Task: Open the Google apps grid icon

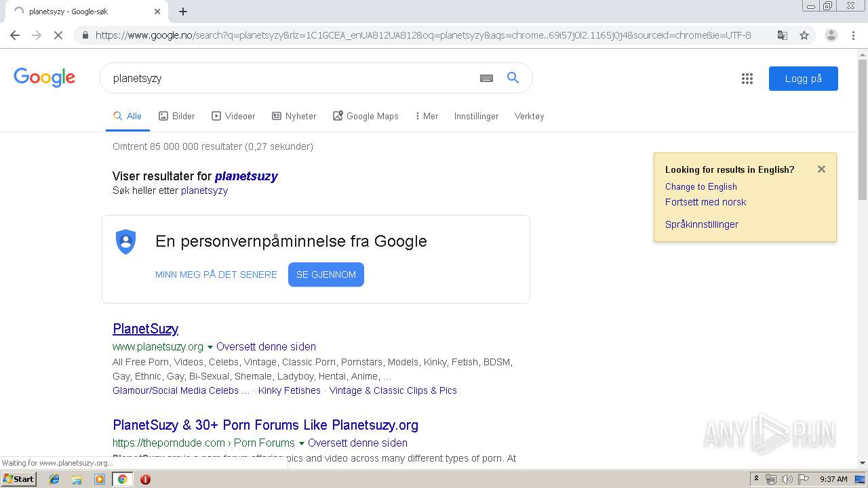Action: pyautogui.click(x=747, y=79)
